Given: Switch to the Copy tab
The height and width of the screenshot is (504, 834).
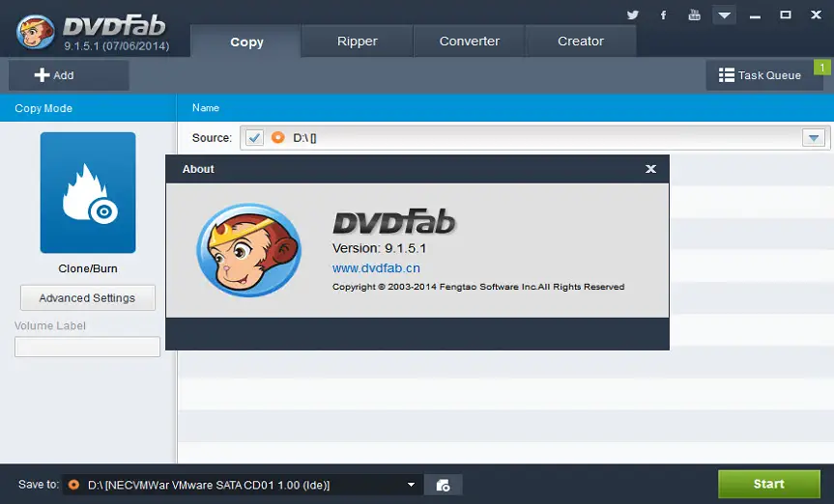Looking at the screenshot, I should coord(246,42).
